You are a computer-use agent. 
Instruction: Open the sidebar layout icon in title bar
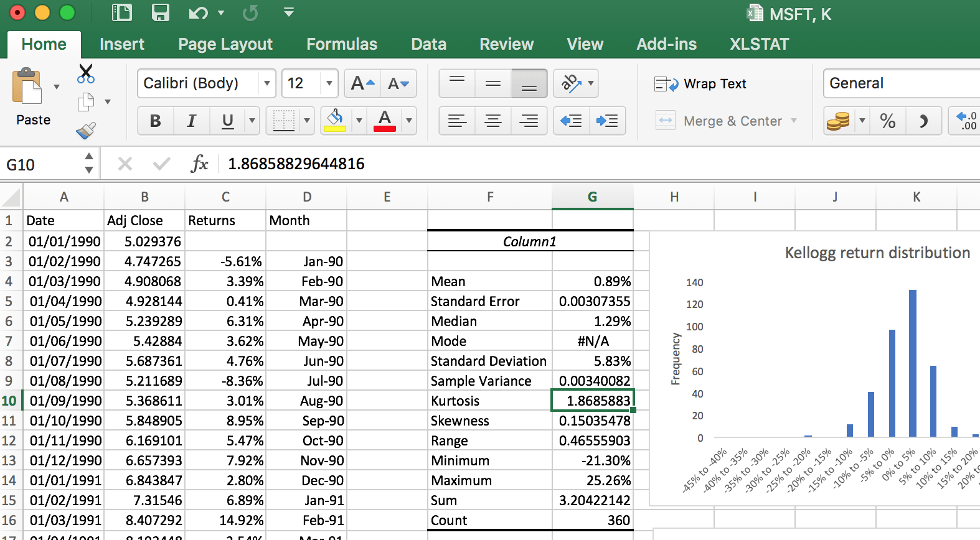coord(122,12)
